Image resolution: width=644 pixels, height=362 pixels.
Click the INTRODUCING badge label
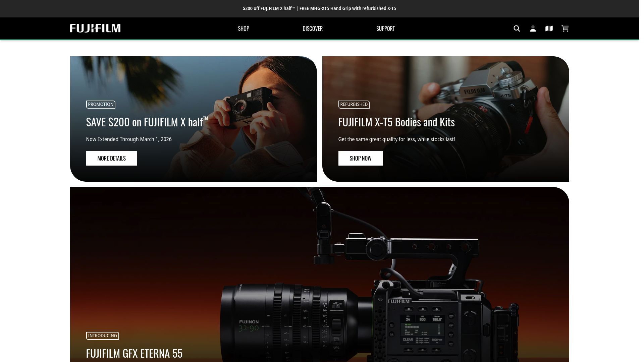102,336
